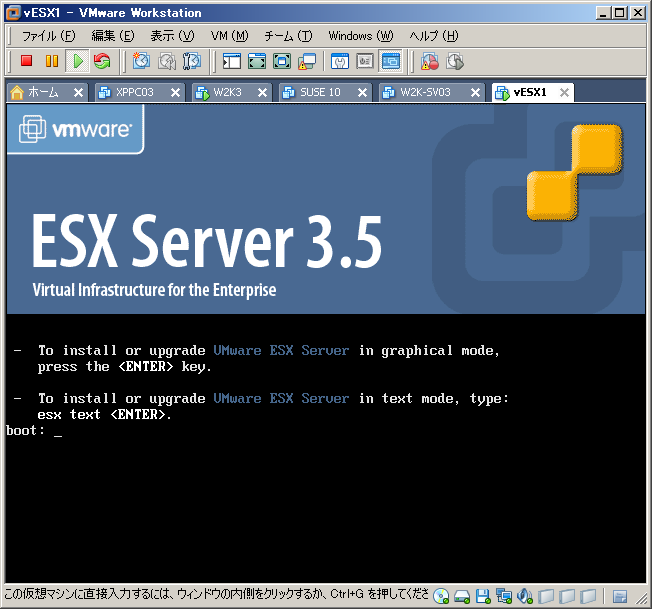
Task: Click the ESX Server 3.5 splash banner
Action: [326, 209]
